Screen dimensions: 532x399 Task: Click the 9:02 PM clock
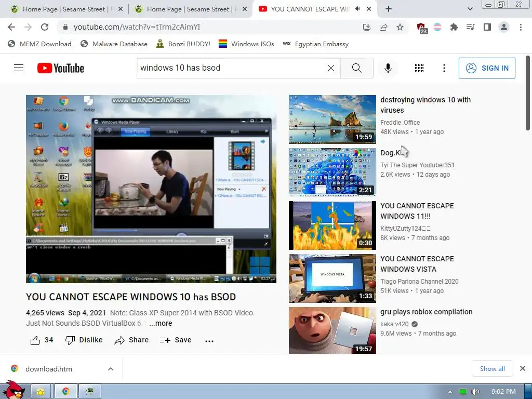point(503,392)
